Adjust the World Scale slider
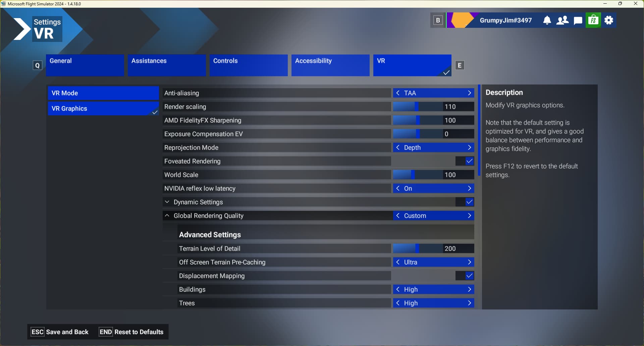 [x=418, y=175]
